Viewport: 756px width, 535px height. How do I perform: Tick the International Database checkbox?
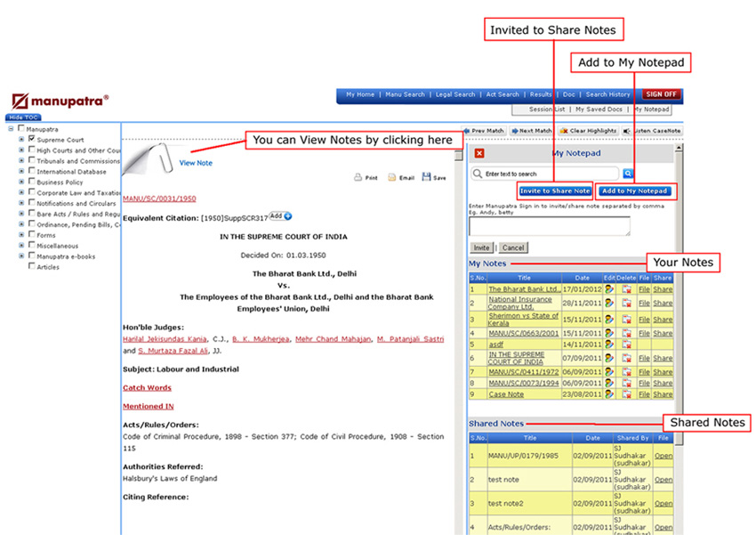point(32,171)
